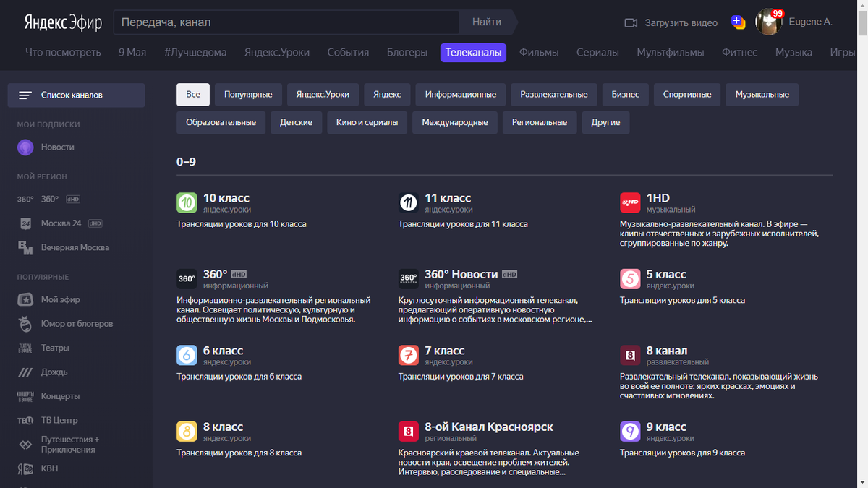The image size is (868, 488).
Task: Open the 10 класс channel logo
Action: 187,202
